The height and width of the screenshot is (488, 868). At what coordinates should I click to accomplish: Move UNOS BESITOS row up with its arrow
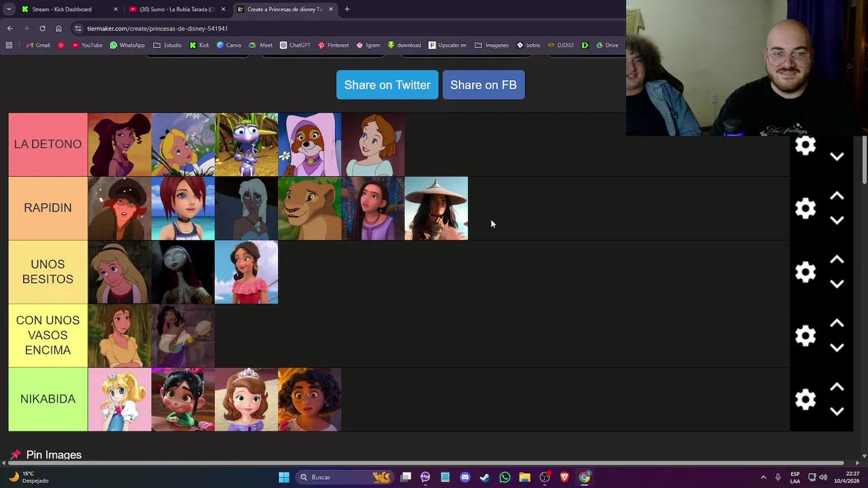(837, 260)
